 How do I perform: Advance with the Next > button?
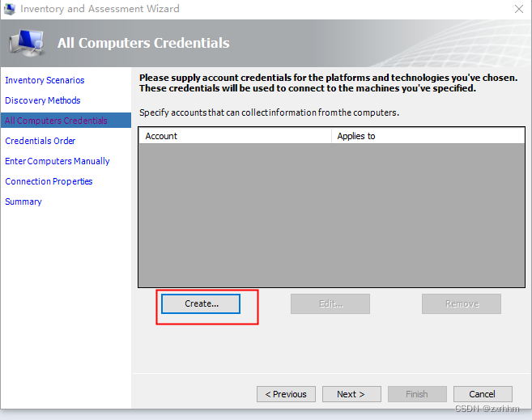coord(351,394)
